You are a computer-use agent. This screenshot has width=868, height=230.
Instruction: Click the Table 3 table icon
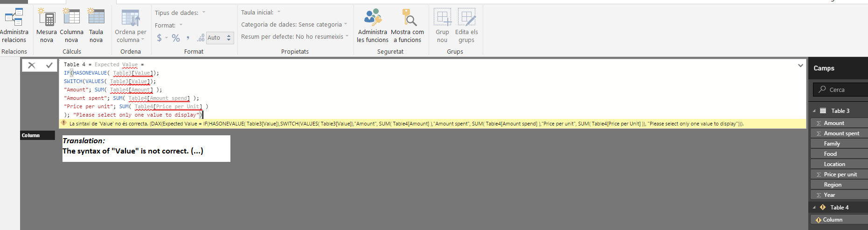point(823,111)
